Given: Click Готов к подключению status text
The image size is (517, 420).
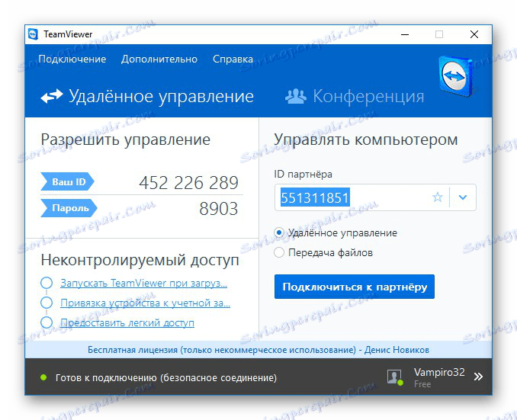Looking at the screenshot, I should click(166, 377).
